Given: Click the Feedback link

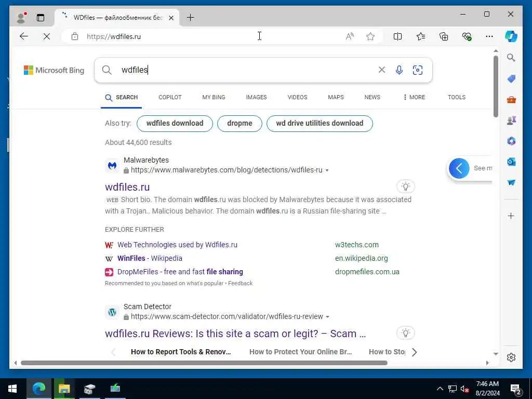Looking at the screenshot, I should 240,283.
